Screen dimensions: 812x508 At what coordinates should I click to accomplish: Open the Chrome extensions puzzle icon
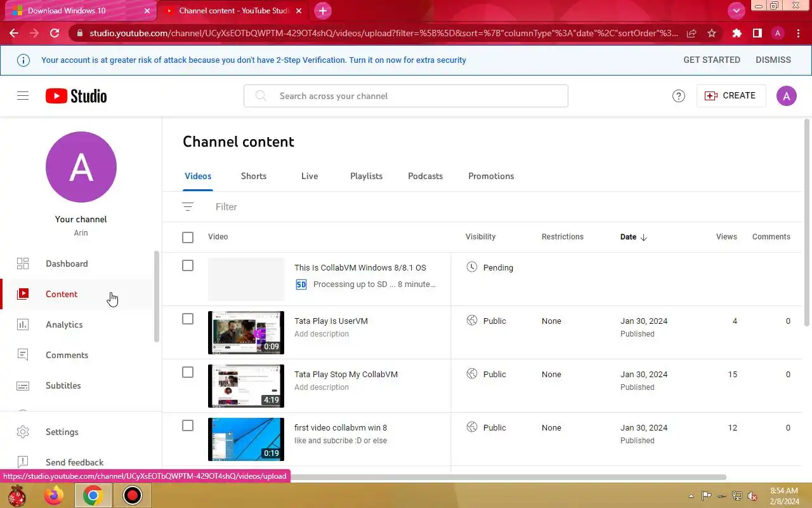pyautogui.click(x=737, y=33)
